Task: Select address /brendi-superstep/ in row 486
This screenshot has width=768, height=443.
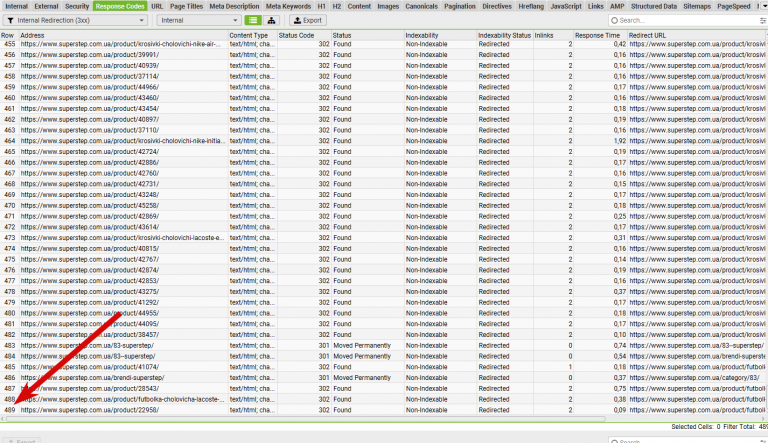Action: [92, 378]
